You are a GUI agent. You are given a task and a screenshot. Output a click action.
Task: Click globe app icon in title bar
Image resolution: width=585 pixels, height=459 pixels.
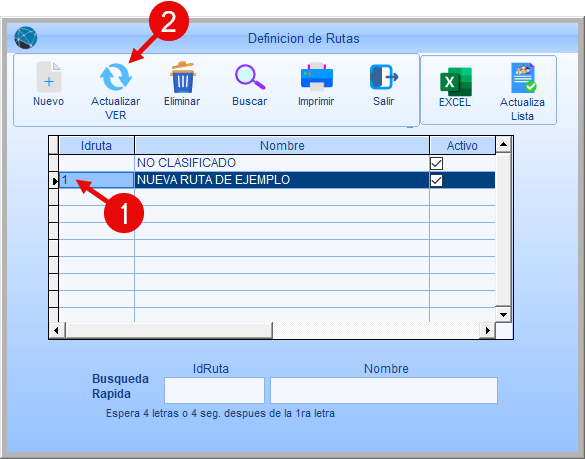click(26, 38)
